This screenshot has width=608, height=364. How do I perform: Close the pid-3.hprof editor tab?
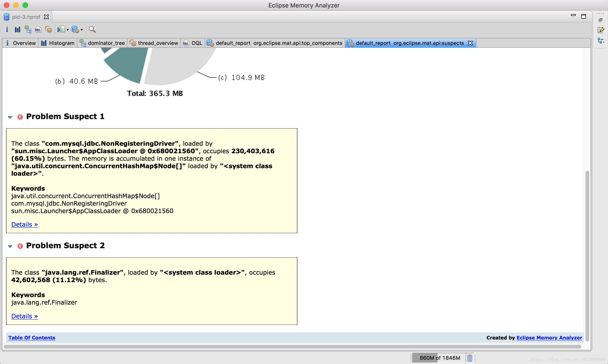pyautogui.click(x=46, y=17)
